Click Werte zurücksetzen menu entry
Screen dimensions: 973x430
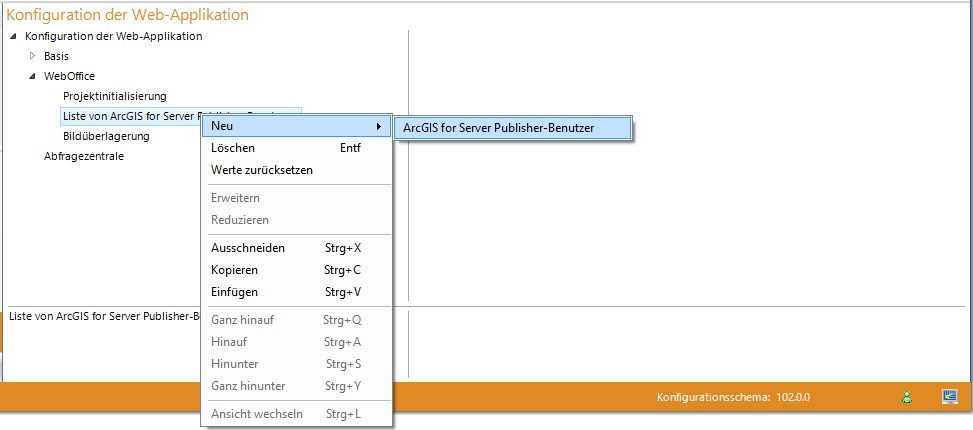[262, 170]
